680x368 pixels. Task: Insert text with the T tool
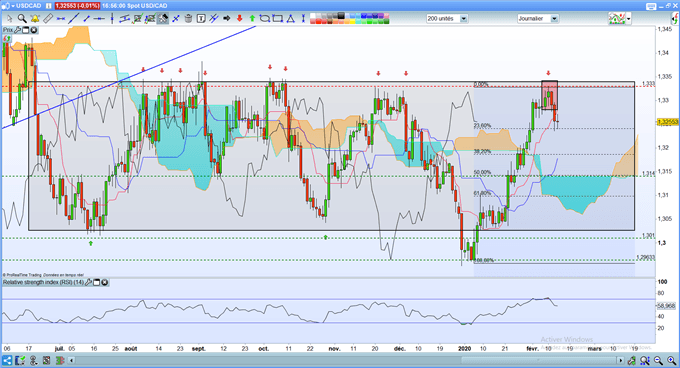201,19
